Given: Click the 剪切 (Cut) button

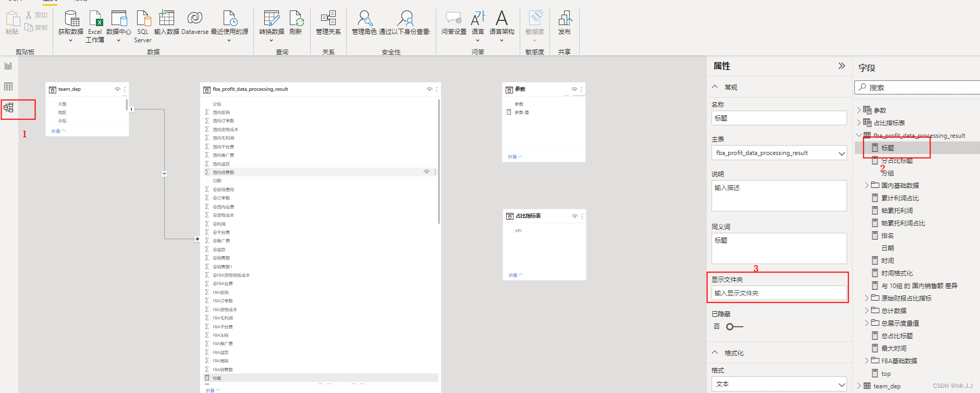Looking at the screenshot, I should pos(36,15).
